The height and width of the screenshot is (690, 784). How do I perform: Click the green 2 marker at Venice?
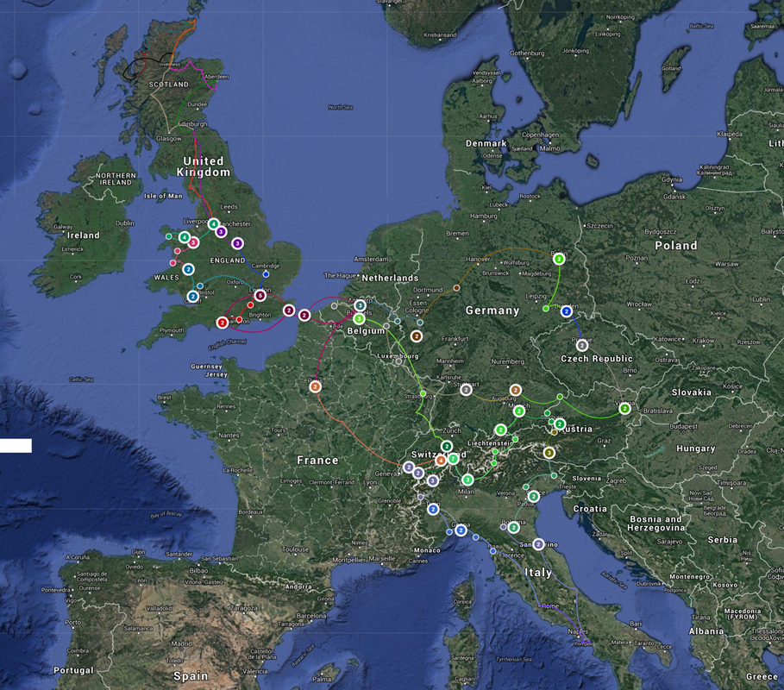click(x=534, y=497)
